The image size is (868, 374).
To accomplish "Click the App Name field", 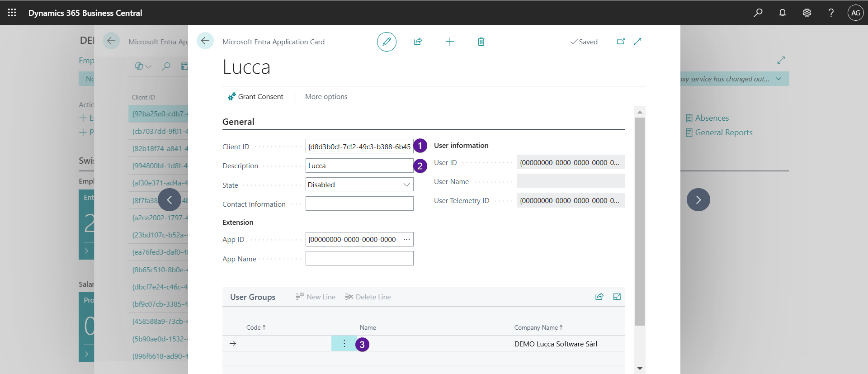I will coord(359,258).
